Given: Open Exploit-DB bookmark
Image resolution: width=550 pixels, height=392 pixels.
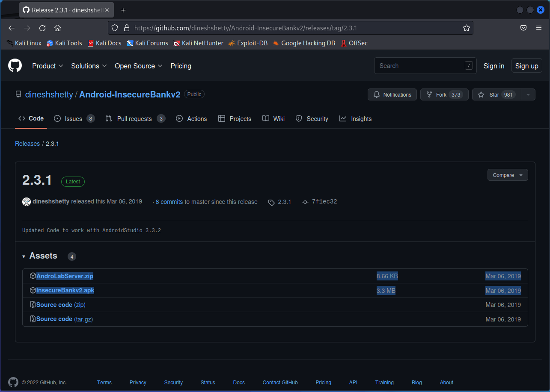Looking at the screenshot, I should pyautogui.click(x=248, y=43).
